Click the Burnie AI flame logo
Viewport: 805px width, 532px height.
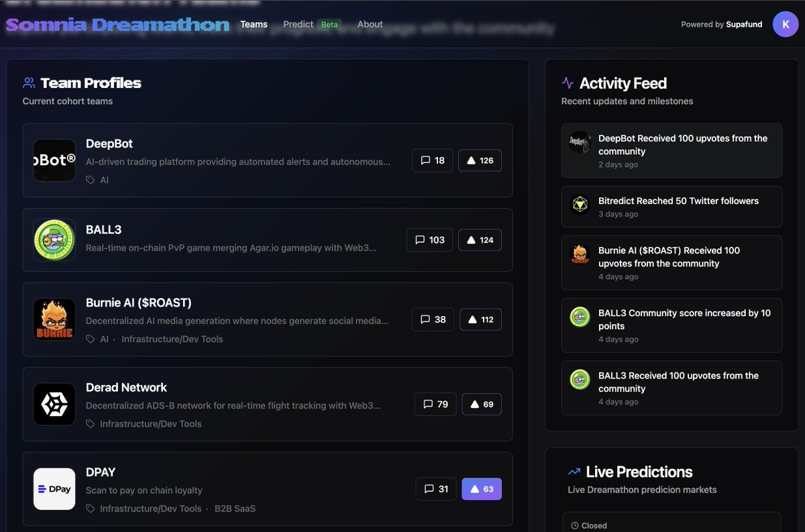(x=54, y=319)
